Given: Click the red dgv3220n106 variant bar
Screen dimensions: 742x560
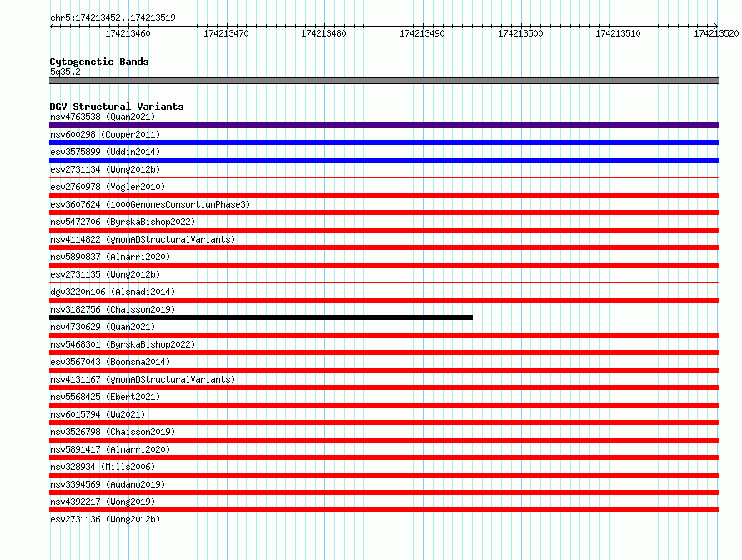Looking at the screenshot, I should coord(384,300).
